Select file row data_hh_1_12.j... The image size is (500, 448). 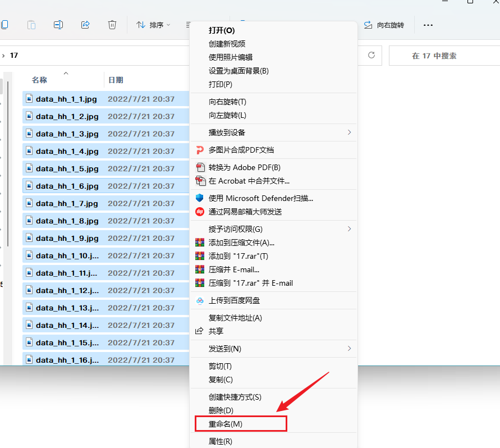[106, 290]
